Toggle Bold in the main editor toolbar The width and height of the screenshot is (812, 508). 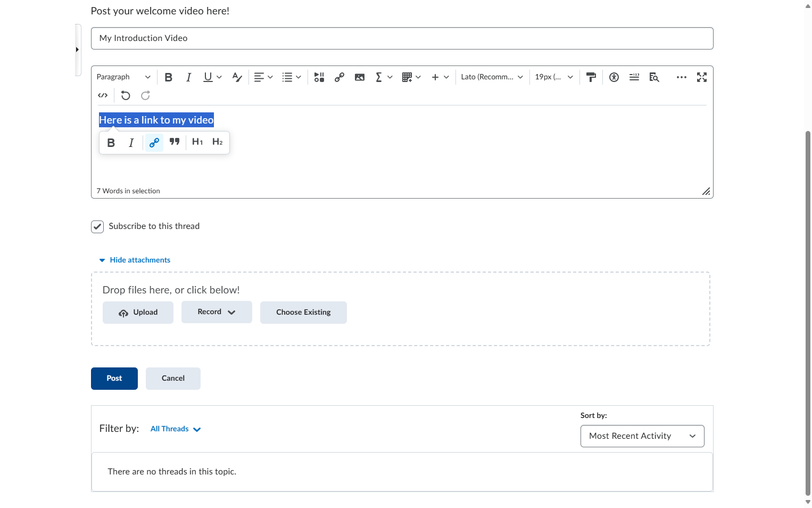[169, 77]
